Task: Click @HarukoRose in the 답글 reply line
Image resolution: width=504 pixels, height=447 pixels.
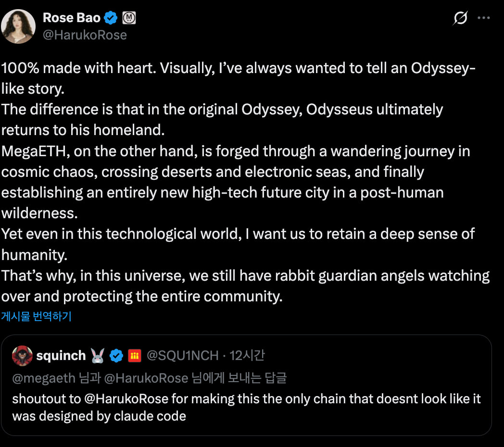Action: pos(146,378)
